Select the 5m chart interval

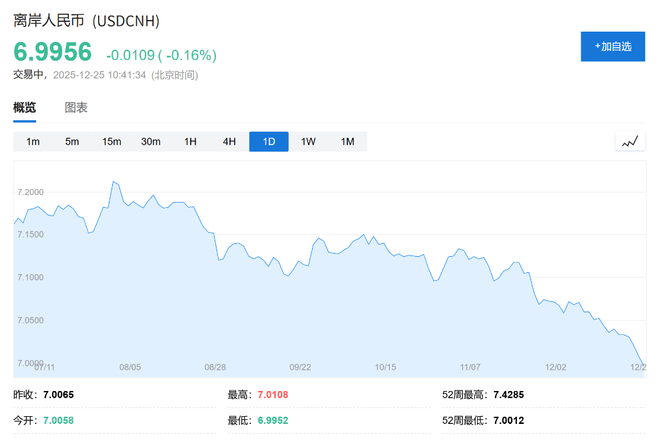point(72,142)
